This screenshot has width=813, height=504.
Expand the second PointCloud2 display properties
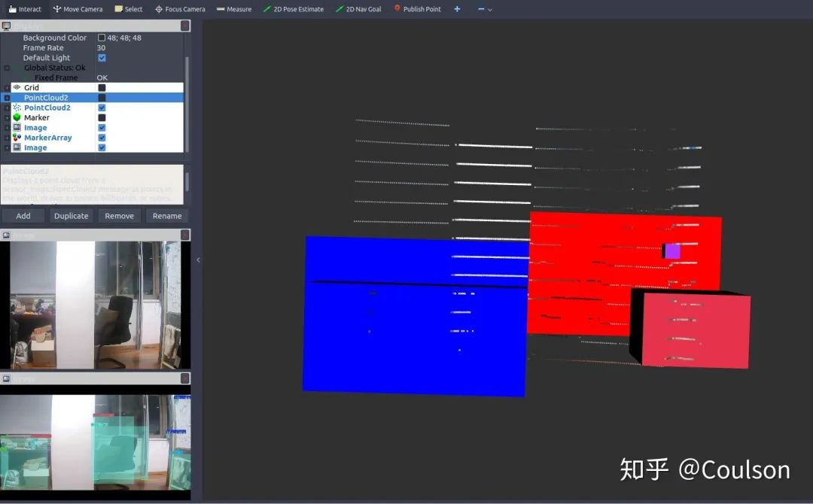[7, 108]
